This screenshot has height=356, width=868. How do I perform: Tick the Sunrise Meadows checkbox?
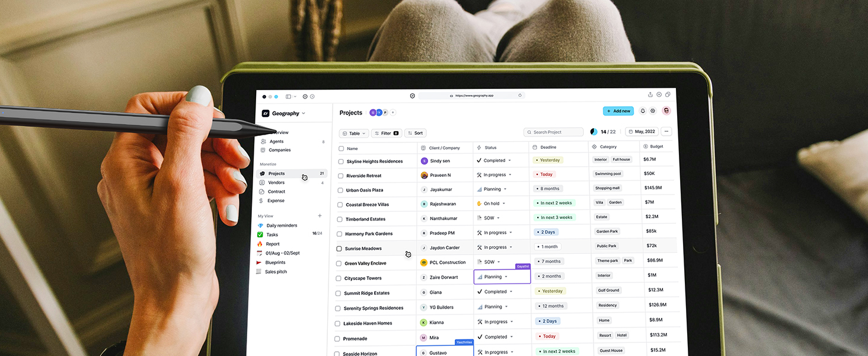339,249
